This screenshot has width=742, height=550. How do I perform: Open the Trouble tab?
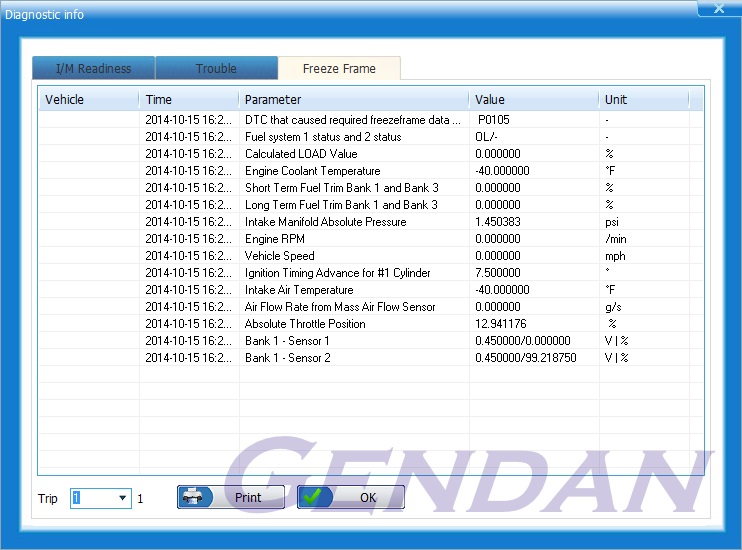216,68
